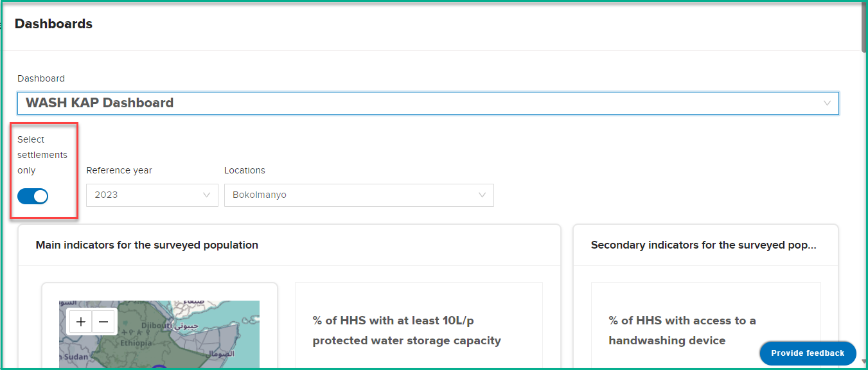Turn off Select settlements only switch
Image resolution: width=868 pixels, height=370 pixels.
coord(33,197)
